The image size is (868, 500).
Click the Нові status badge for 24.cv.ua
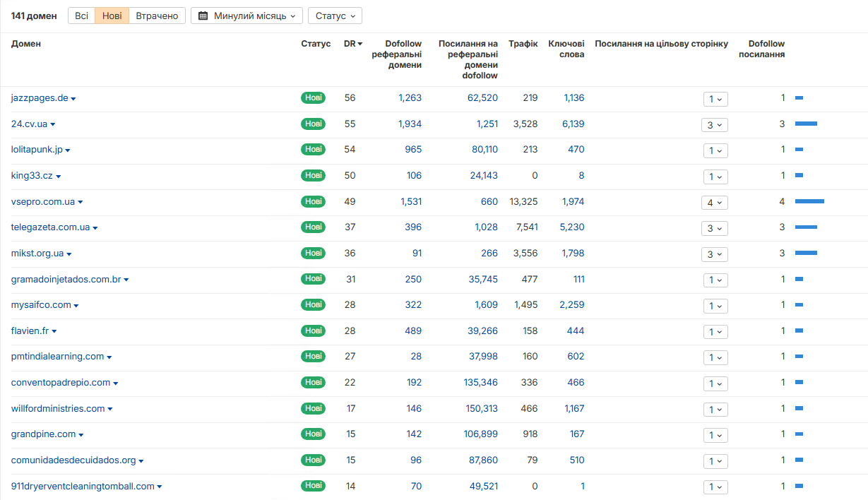[314, 124]
